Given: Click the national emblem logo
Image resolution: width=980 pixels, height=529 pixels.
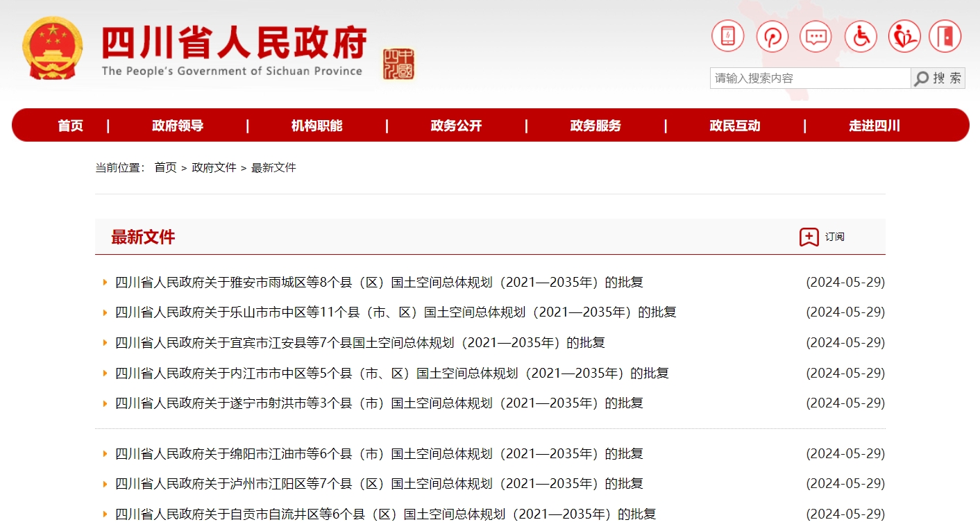Looking at the screenshot, I should (52, 49).
